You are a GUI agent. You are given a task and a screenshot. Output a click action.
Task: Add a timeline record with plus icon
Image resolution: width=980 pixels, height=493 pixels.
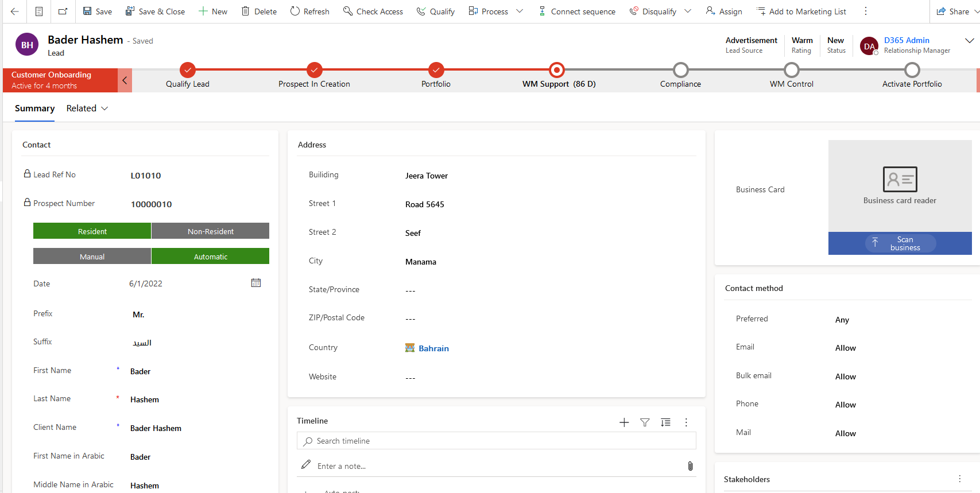pos(624,422)
